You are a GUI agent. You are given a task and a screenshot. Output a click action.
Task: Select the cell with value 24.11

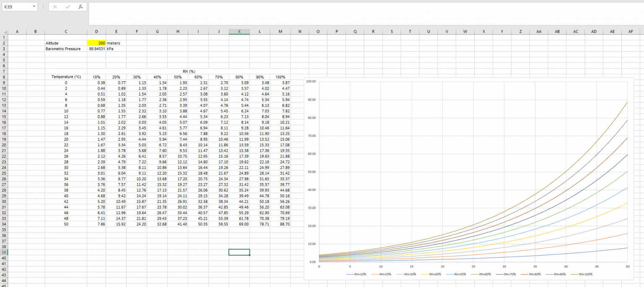pyautogui.click(x=178, y=196)
